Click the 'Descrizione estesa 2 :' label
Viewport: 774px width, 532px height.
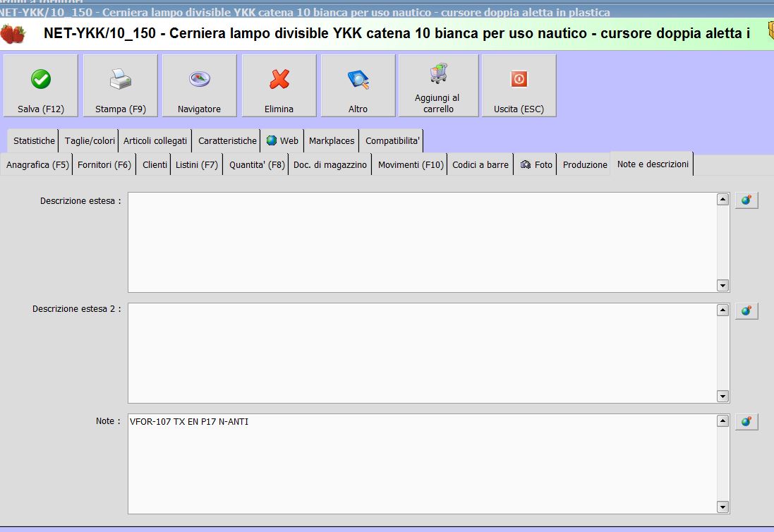pyautogui.click(x=76, y=309)
